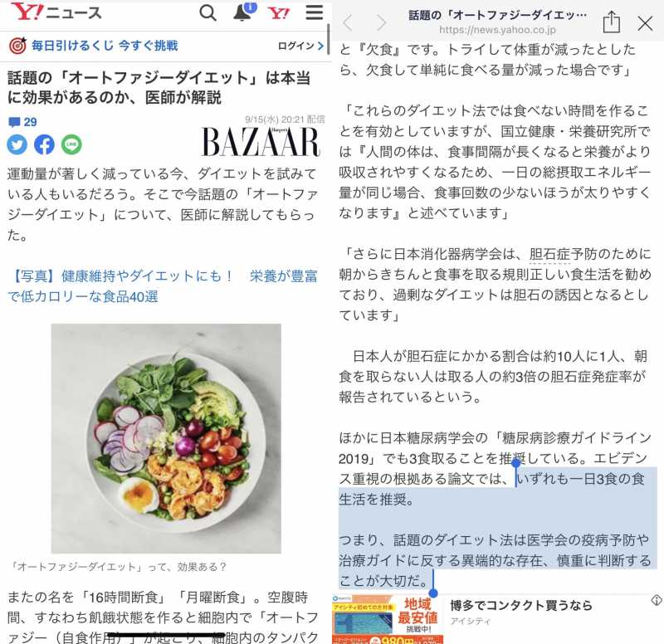Open the 29 comments icon

click(x=22, y=122)
